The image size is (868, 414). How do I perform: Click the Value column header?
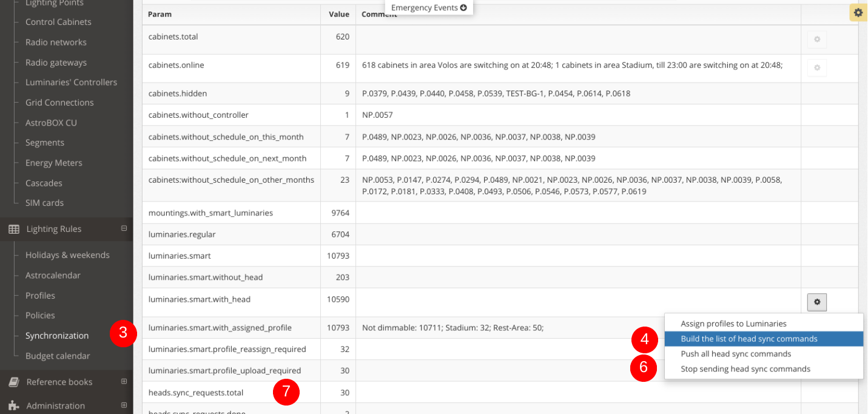(338, 14)
